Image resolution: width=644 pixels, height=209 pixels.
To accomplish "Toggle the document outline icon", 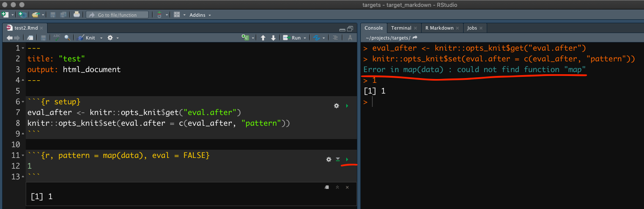I will tap(335, 38).
